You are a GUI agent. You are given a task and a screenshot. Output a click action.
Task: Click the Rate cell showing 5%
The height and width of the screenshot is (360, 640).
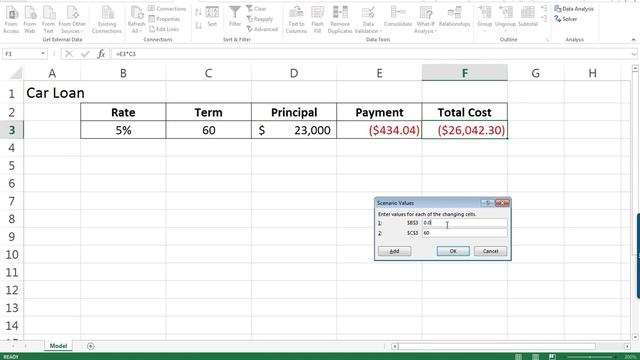[123, 130]
